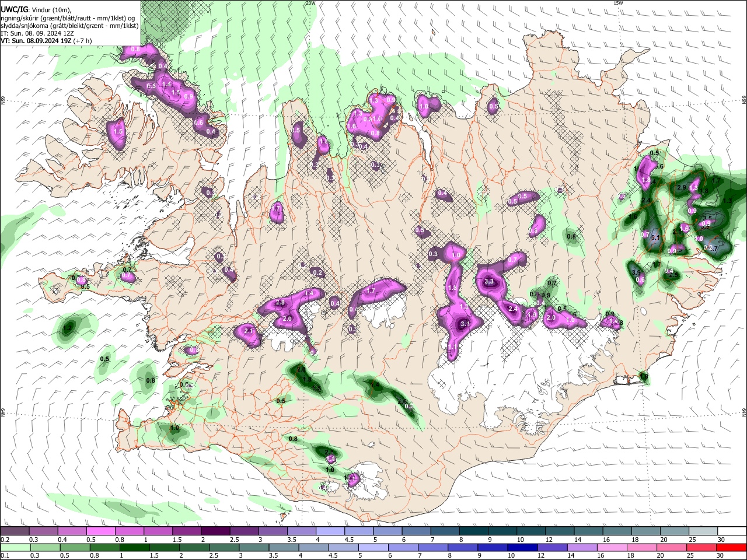Click the darkest green 1–1.5 swatch in lower legend

tap(135, 547)
